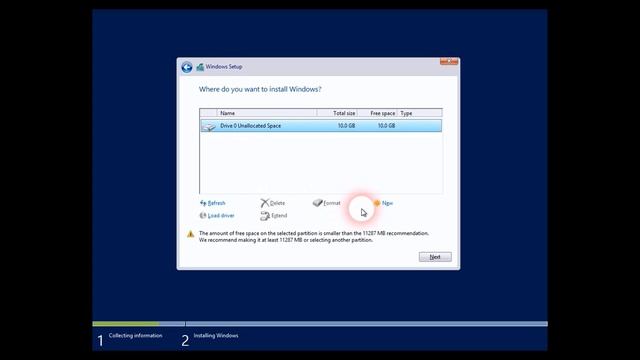The width and height of the screenshot is (640, 360).
Task: Click the Refresh link
Action: (216, 203)
